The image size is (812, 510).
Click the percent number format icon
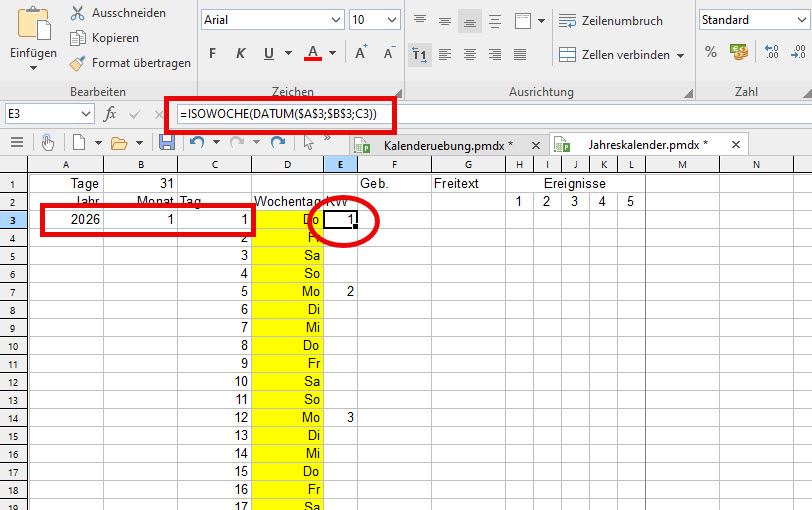[x=711, y=52]
